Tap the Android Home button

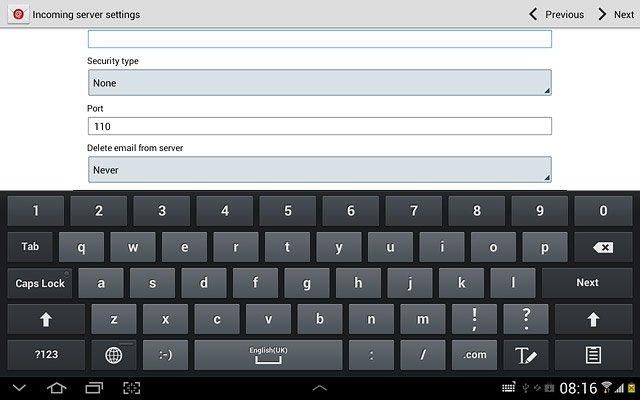coord(57,388)
